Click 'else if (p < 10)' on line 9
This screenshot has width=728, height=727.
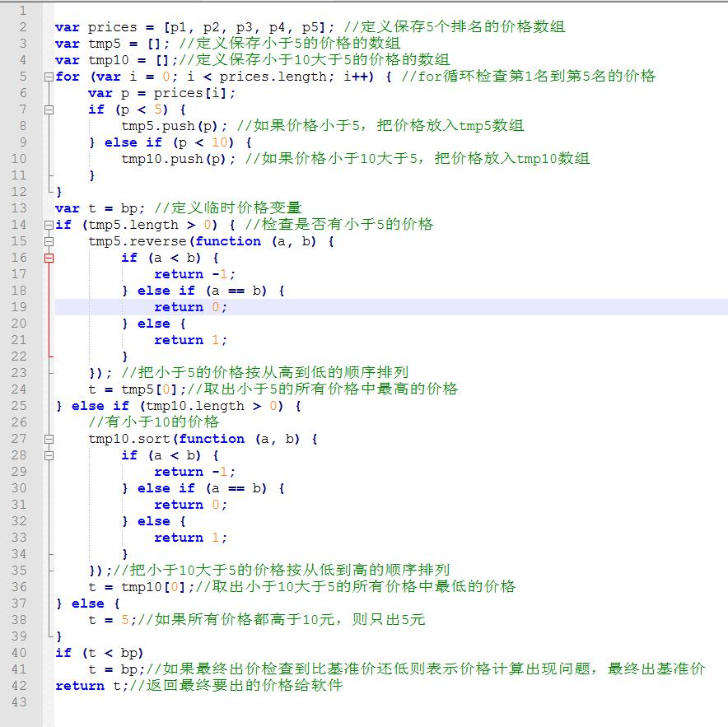[x=169, y=142]
